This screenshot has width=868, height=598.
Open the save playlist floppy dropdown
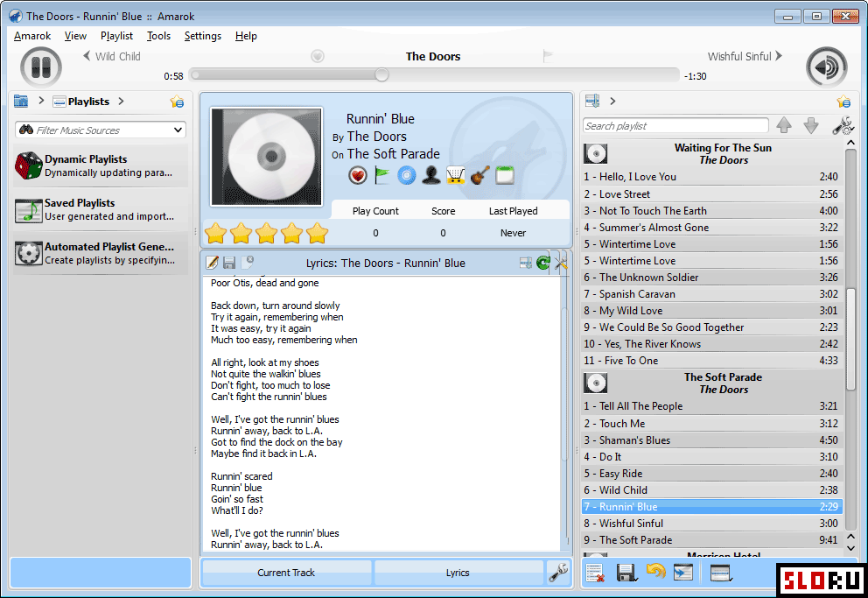626,573
